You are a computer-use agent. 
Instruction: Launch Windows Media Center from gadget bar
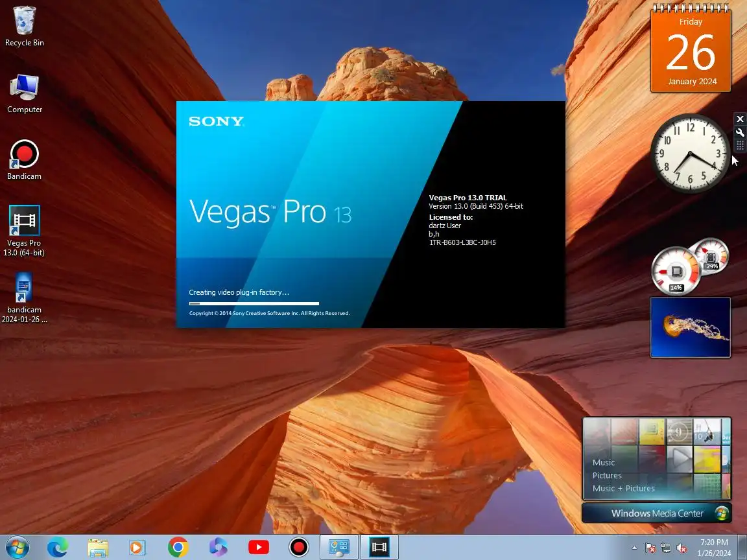coord(656,513)
